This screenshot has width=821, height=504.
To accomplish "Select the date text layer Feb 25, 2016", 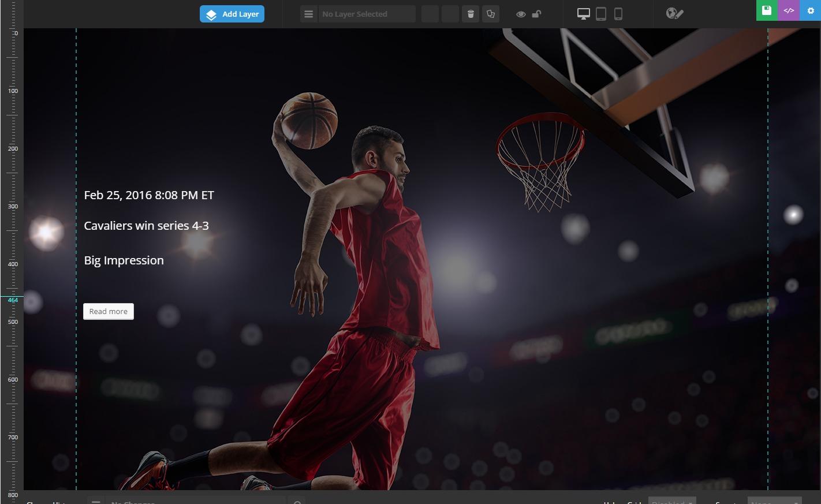I will 149,195.
